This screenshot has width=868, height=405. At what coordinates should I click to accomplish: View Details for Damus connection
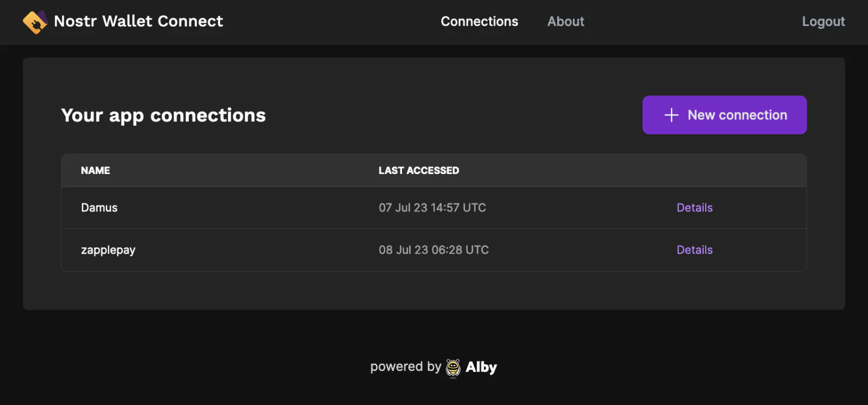click(694, 208)
